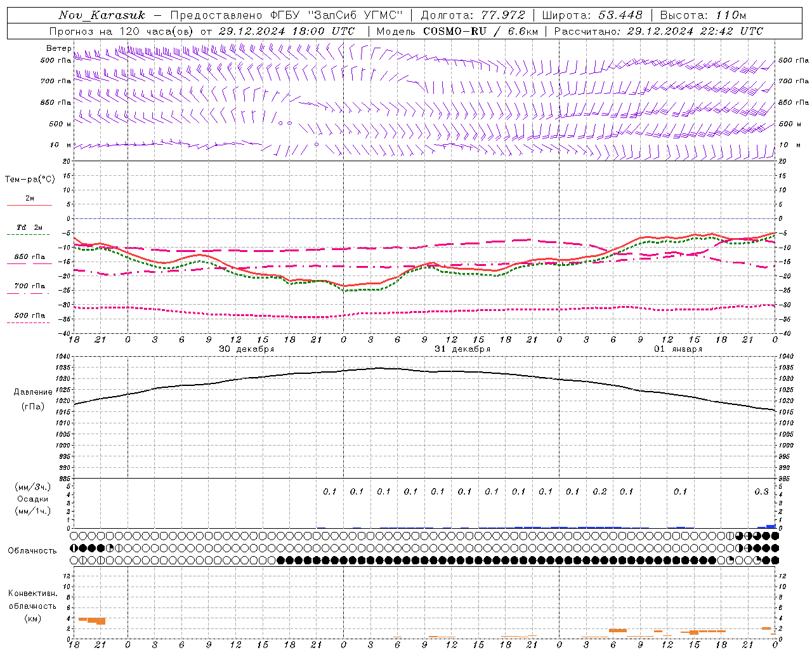Click 'Предоставлено ФГБУ "ЗапСиб УГМС"' in header
This screenshot has height=650, width=812.
(x=286, y=15)
